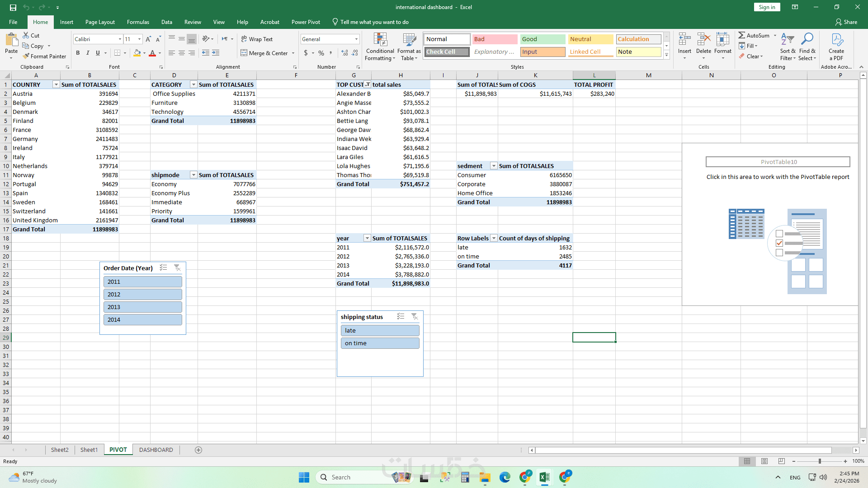Click the Sign in button
This screenshot has width=868, height=488.
[x=767, y=7]
